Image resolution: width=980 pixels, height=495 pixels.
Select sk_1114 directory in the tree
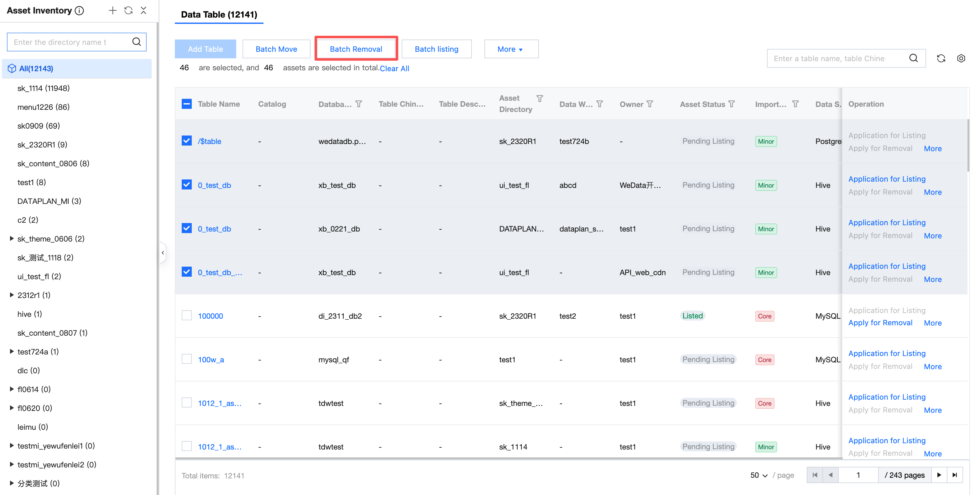click(43, 88)
